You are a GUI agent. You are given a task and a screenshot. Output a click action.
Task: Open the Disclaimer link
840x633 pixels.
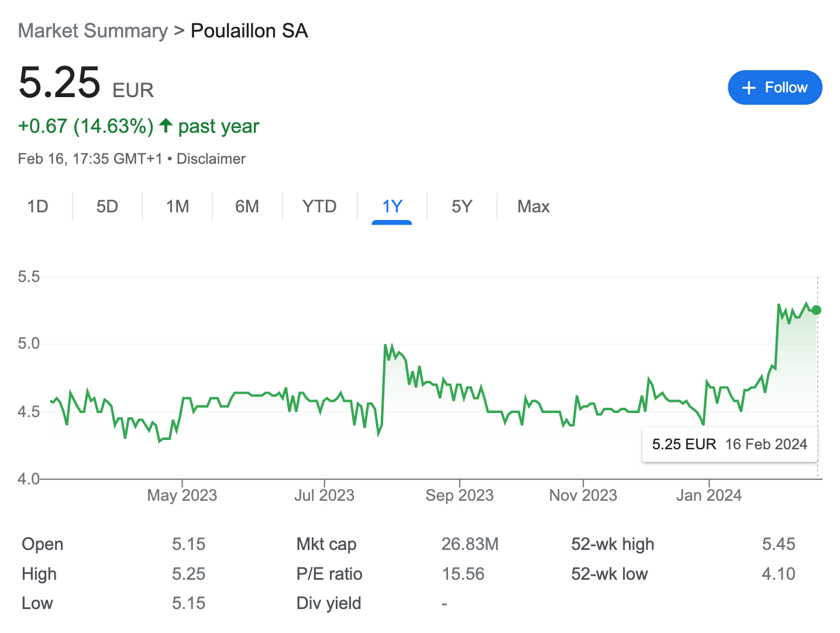pos(211,159)
